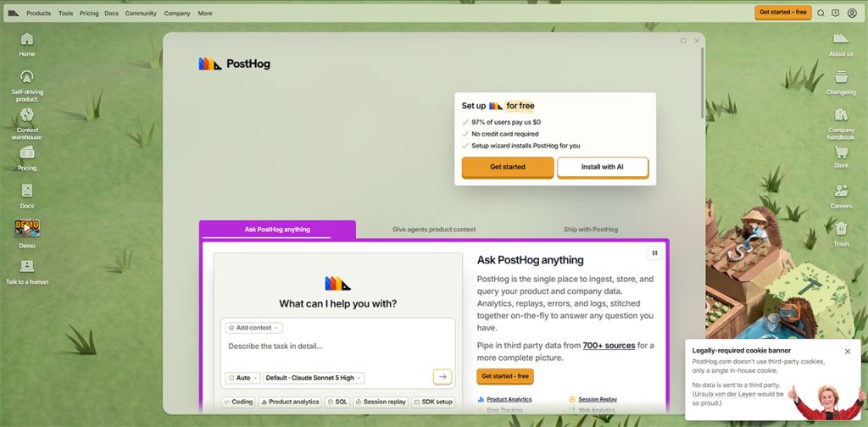
Task: Open the Company handbook desktop icon
Action: click(x=841, y=124)
